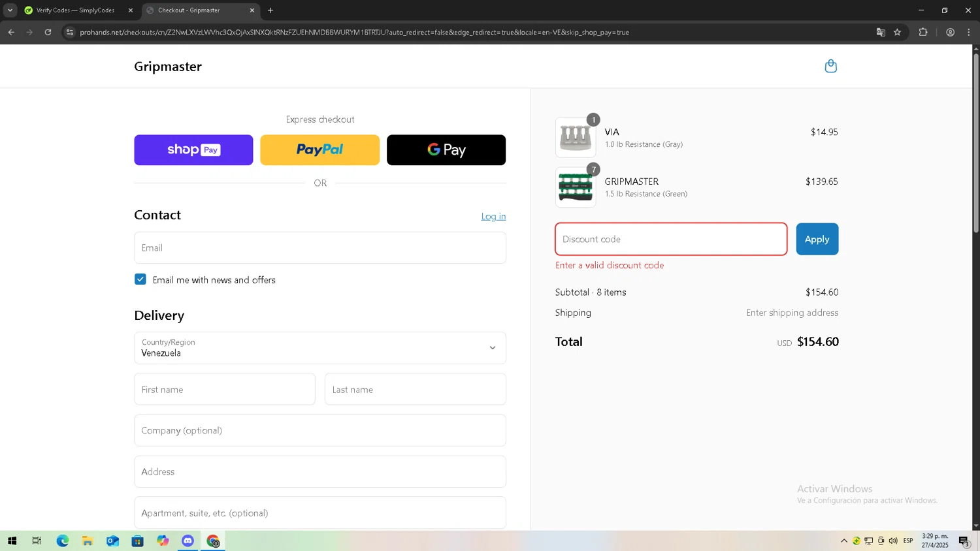Open the shopping bag cart icon

click(x=830, y=66)
